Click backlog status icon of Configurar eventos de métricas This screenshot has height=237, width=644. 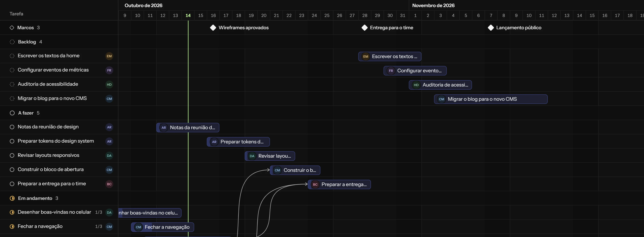[x=12, y=70]
